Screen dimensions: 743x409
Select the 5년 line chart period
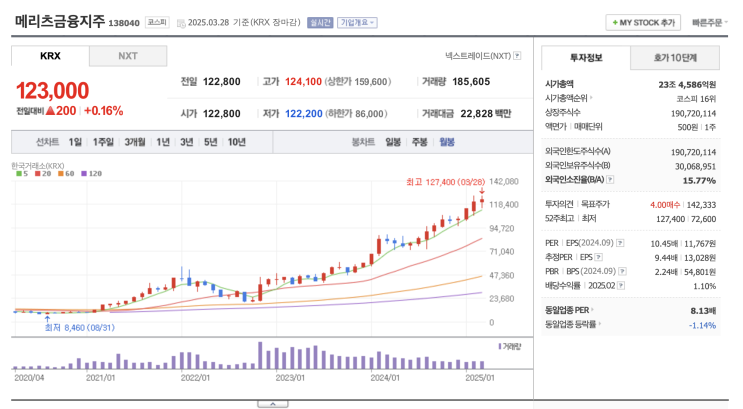pyautogui.click(x=210, y=142)
